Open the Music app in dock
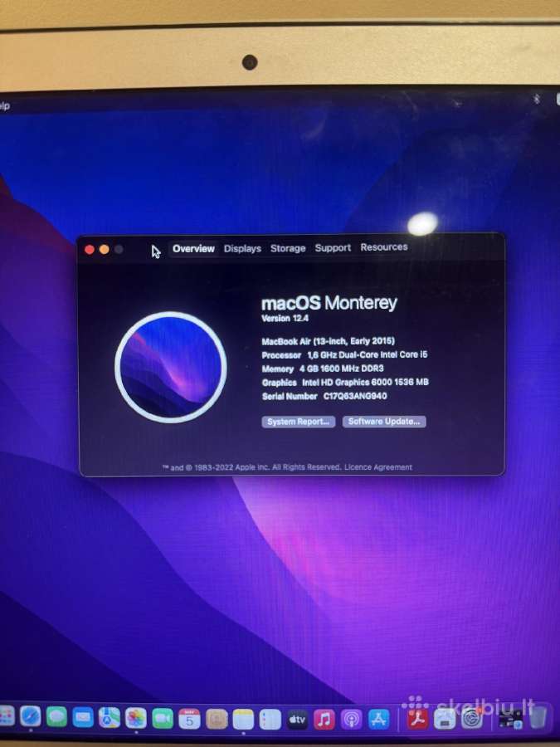This screenshot has width=560, height=747. pos(324,720)
